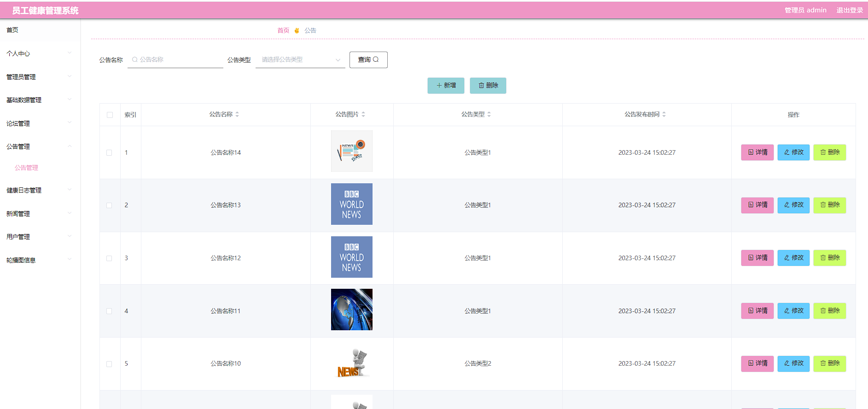The width and height of the screenshot is (868, 409).
Task: Click sort arrows on 公告发布时间 column
Action: [664, 114]
